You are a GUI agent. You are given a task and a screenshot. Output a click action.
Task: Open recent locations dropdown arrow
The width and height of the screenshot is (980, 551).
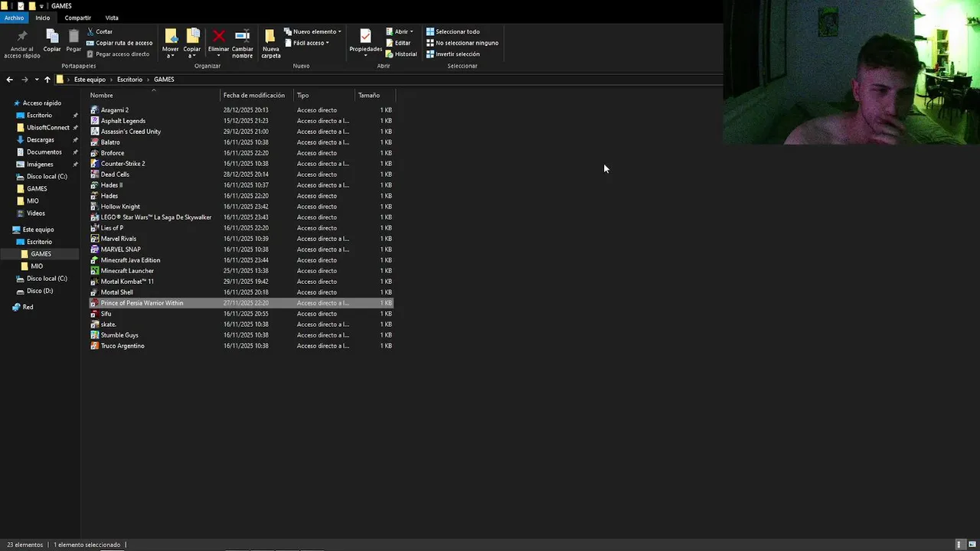(x=36, y=80)
